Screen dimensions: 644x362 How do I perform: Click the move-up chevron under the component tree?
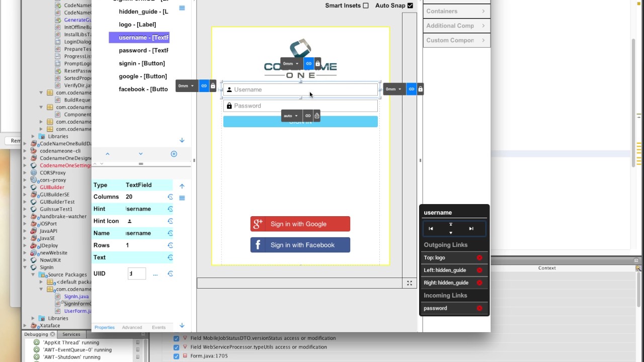[107, 154]
